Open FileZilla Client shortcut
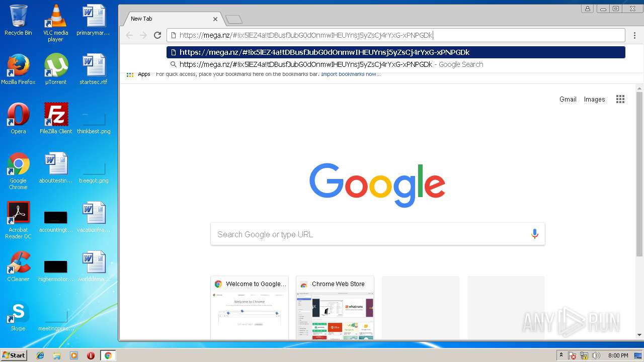This screenshot has width=644, height=362. [x=55, y=119]
